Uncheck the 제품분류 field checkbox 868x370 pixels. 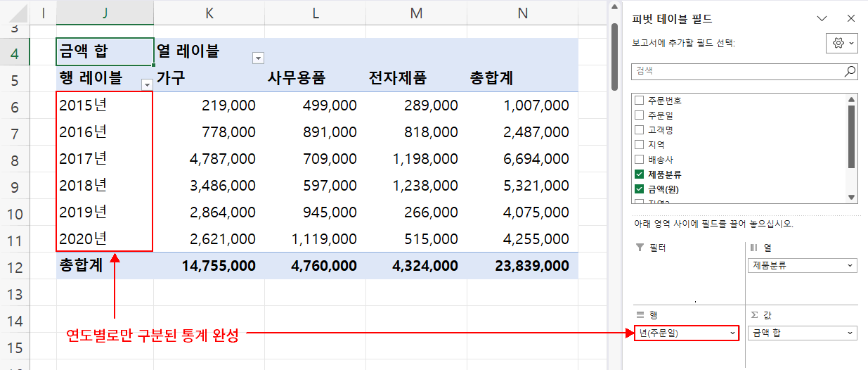[640, 174]
